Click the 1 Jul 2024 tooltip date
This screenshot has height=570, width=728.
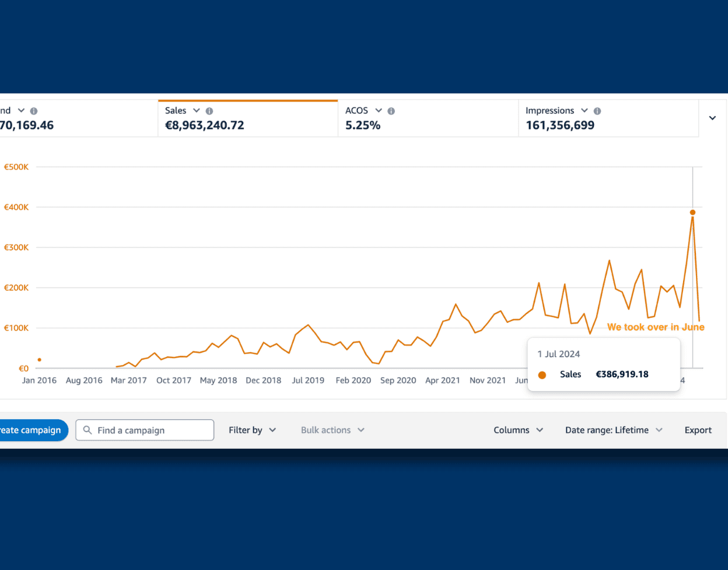pos(559,354)
